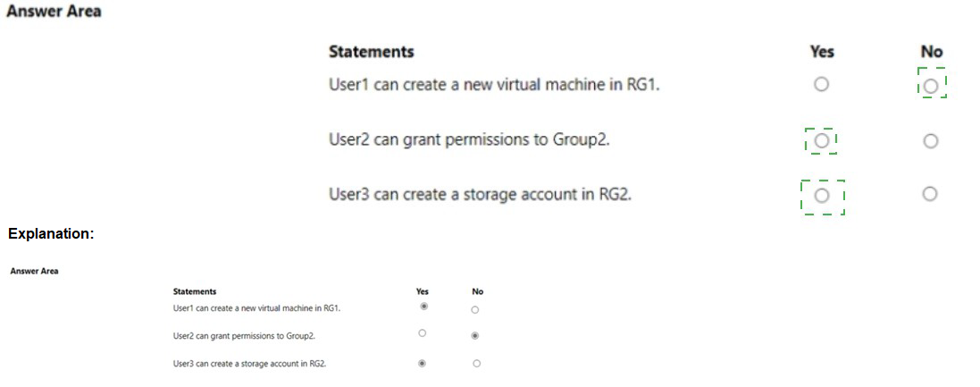Click the large 'User2 can grant permissions to Group2' text
The width and height of the screenshot is (980, 387).
[469, 139]
